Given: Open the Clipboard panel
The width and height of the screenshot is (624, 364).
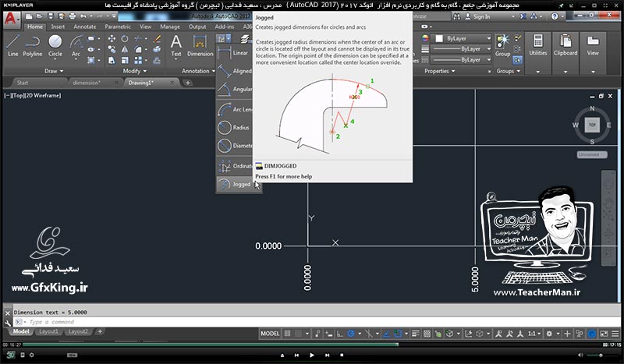Looking at the screenshot, I should click(x=565, y=53).
